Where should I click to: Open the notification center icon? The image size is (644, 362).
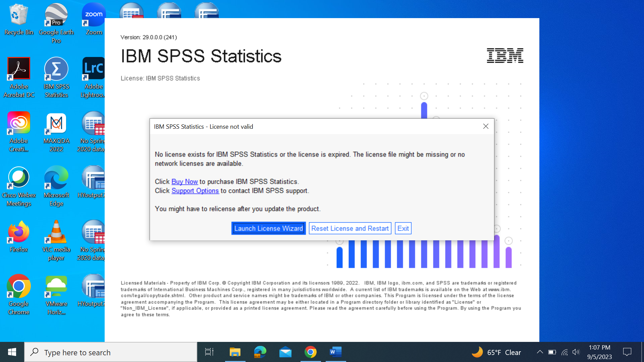click(x=627, y=352)
